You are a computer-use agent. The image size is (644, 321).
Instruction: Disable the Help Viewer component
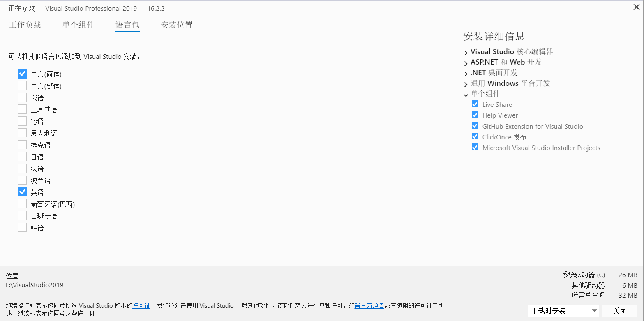pos(475,115)
